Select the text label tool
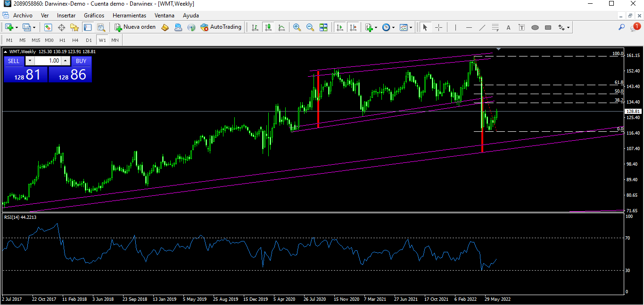This screenshot has width=644, height=305. 522,27
